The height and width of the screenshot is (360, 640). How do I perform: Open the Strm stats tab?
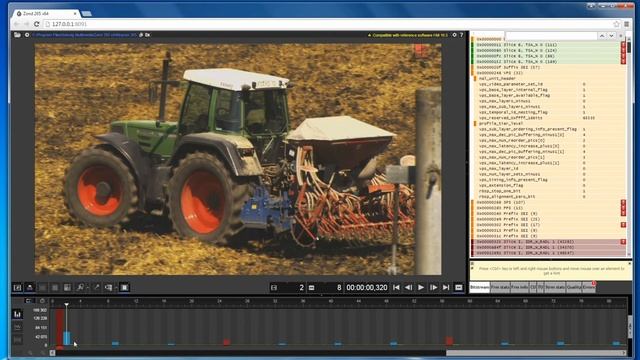[x=555, y=288]
